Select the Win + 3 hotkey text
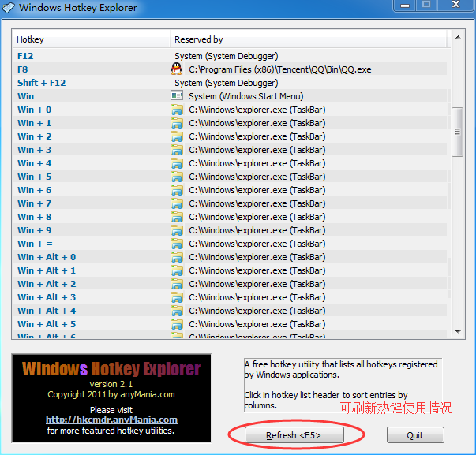 (x=34, y=150)
